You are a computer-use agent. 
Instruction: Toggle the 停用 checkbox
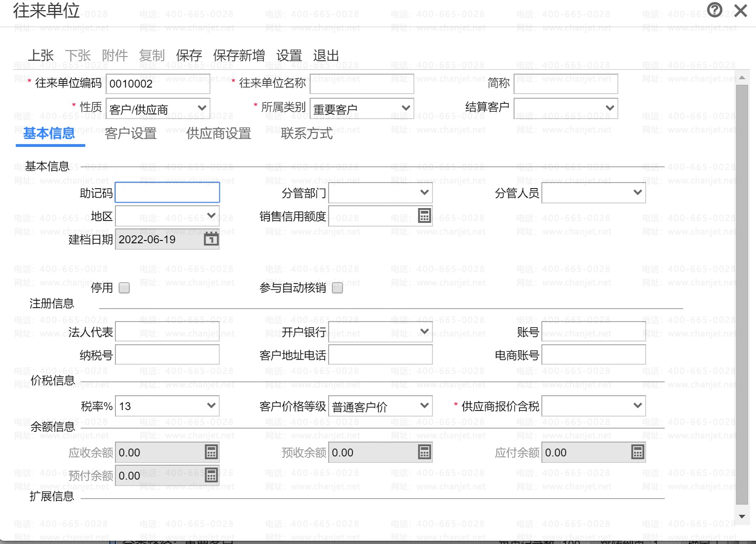point(124,288)
